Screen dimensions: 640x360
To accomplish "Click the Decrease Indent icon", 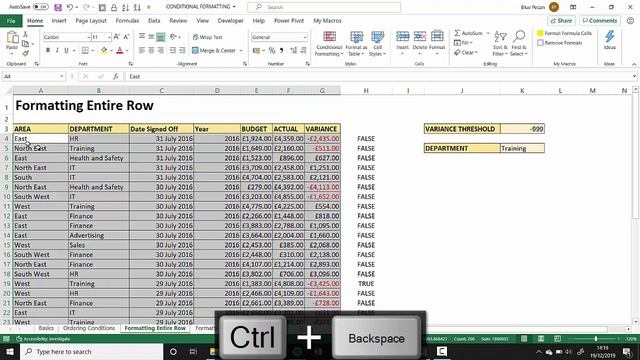I will click(173, 51).
